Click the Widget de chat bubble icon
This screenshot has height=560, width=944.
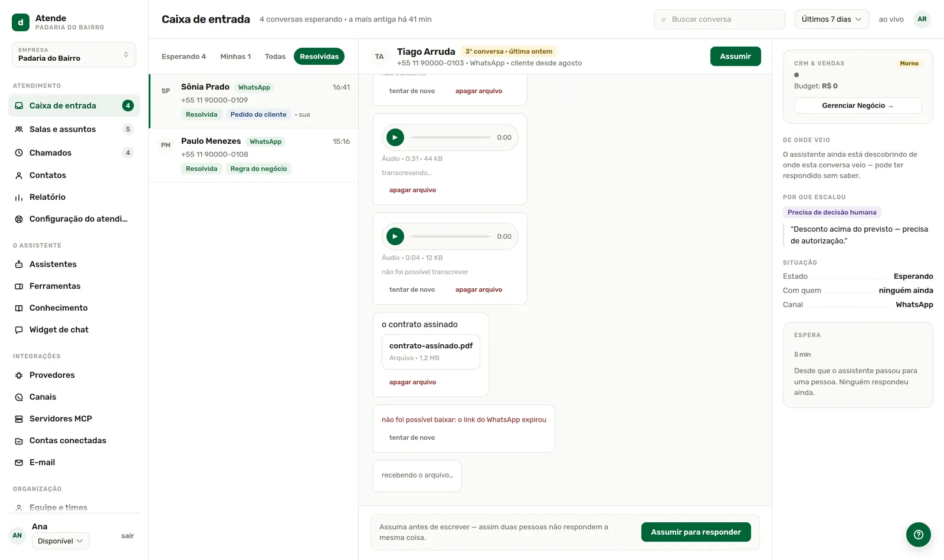pos(19,330)
